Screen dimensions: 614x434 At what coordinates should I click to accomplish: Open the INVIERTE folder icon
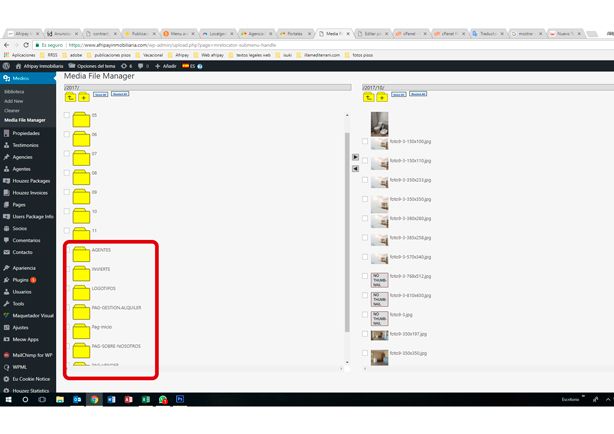click(x=81, y=273)
